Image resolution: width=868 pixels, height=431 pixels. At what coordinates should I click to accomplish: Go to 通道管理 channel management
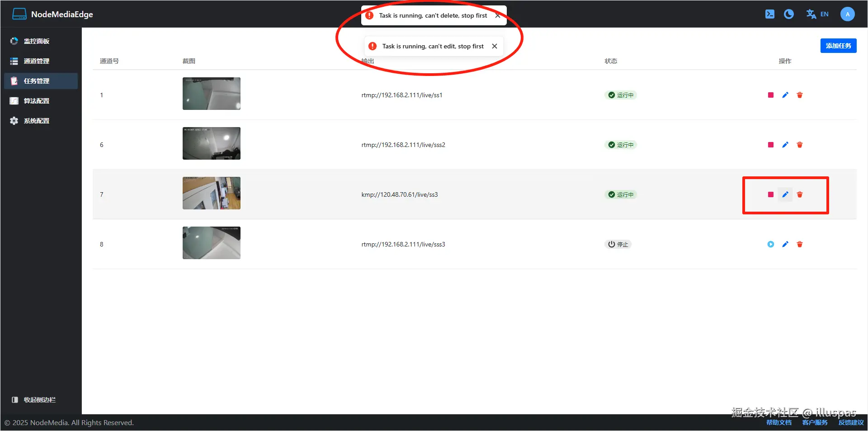tap(41, 61)
